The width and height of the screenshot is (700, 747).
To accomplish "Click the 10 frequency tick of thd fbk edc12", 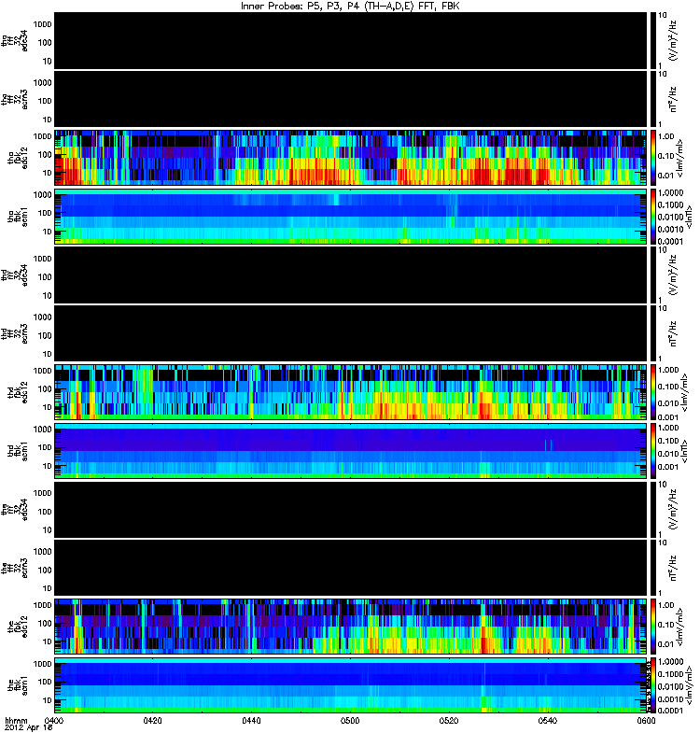I will pos(47,407).
